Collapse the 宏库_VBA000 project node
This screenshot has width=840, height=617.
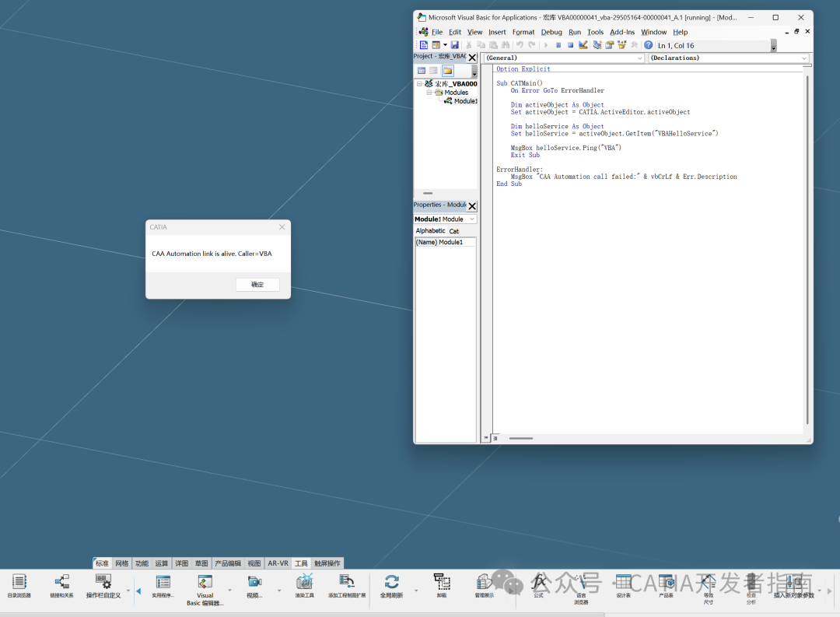419,83
